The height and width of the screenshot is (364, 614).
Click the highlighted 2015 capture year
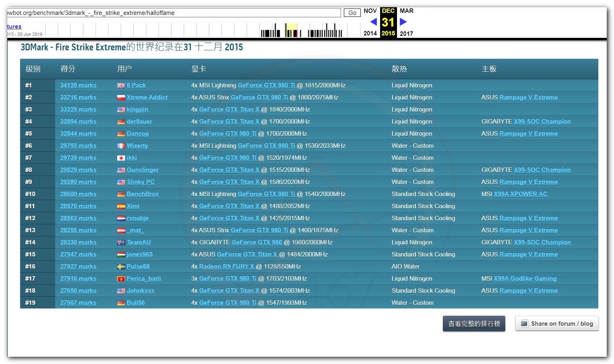pos(388,33)
